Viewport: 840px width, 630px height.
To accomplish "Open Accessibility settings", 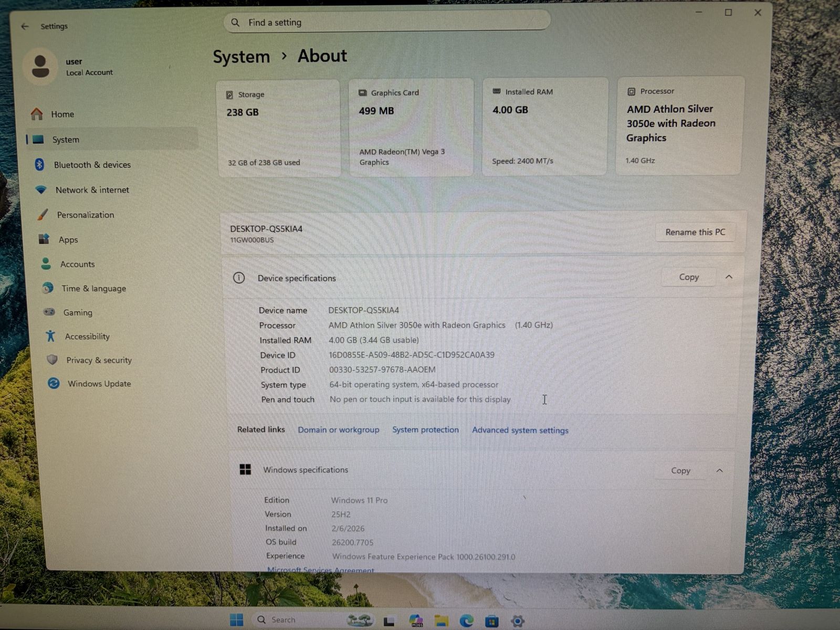I will (87, 337).
